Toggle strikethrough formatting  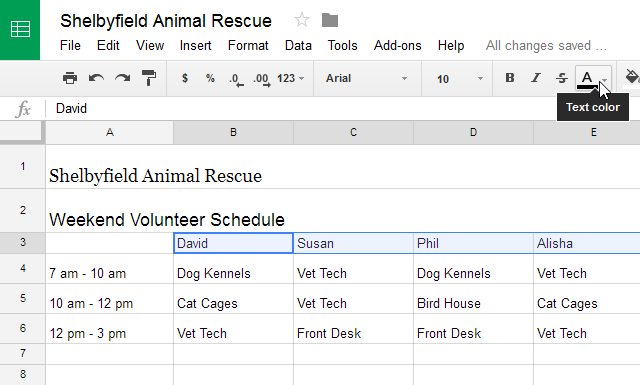pyautogui.click(x=562, y=78)
